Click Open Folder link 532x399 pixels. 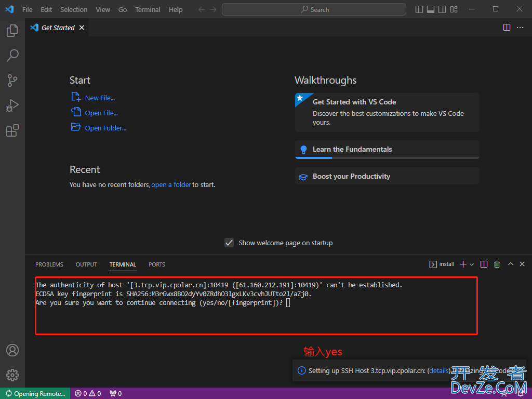coord(105,128)
